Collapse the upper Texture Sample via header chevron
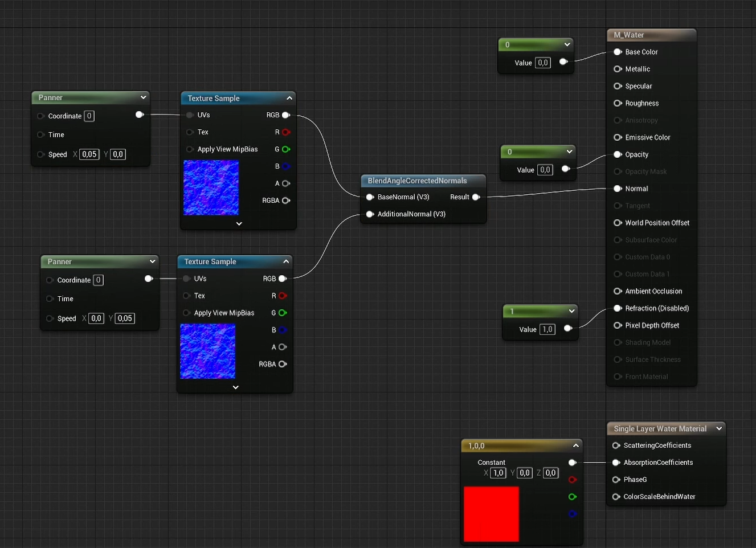 click(289, 98)
